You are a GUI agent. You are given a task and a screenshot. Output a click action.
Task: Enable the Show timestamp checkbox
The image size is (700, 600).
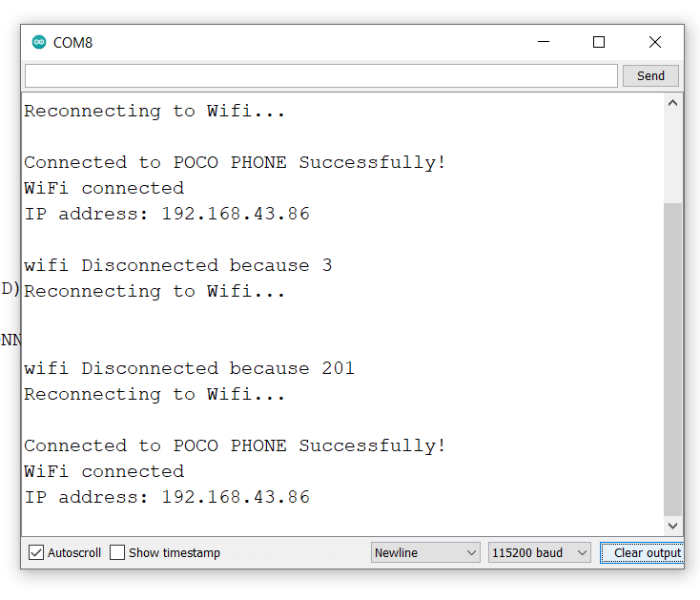pos(117,552)
